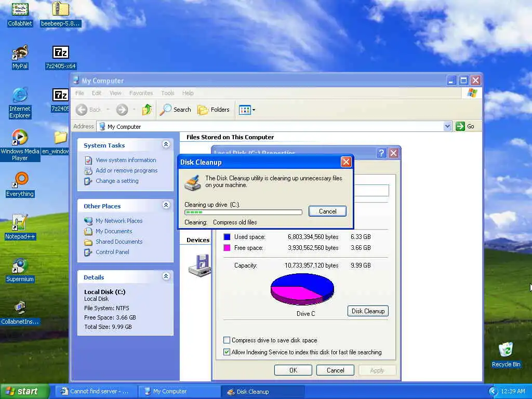Close the Disk Cleanup progress dialog

click(345, 162)
